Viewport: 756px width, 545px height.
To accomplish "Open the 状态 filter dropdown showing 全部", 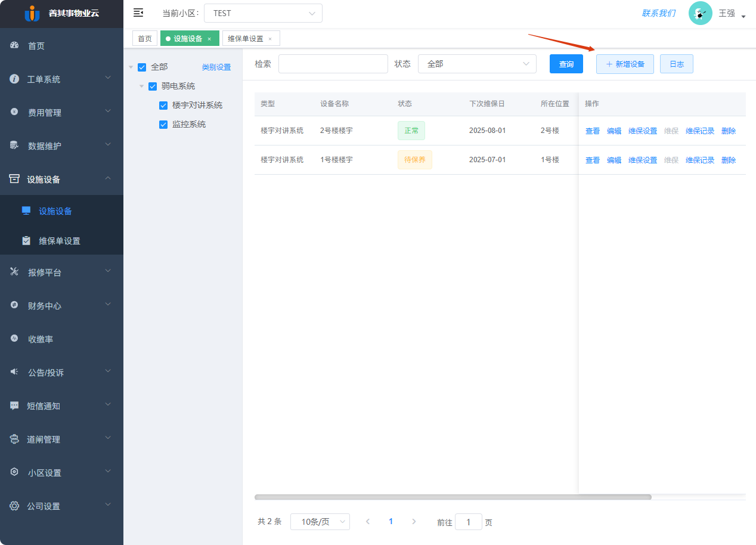I will [x=477, y=63].
